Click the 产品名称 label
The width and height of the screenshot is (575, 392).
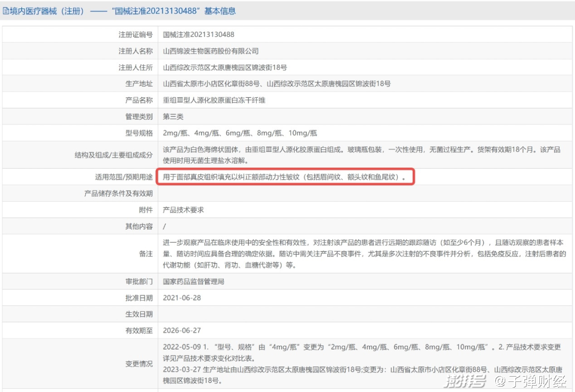click(x=138, y=100)
